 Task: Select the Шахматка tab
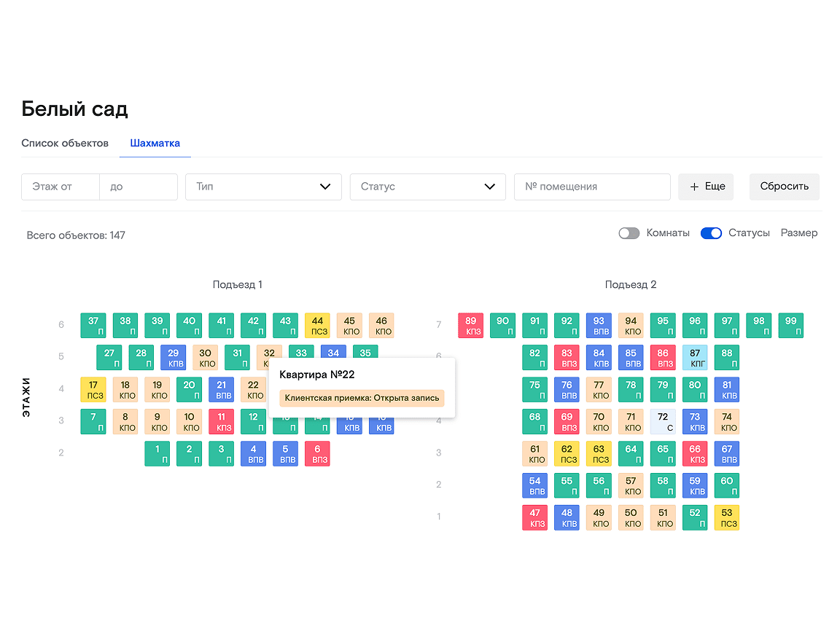(x=155, y=143)
